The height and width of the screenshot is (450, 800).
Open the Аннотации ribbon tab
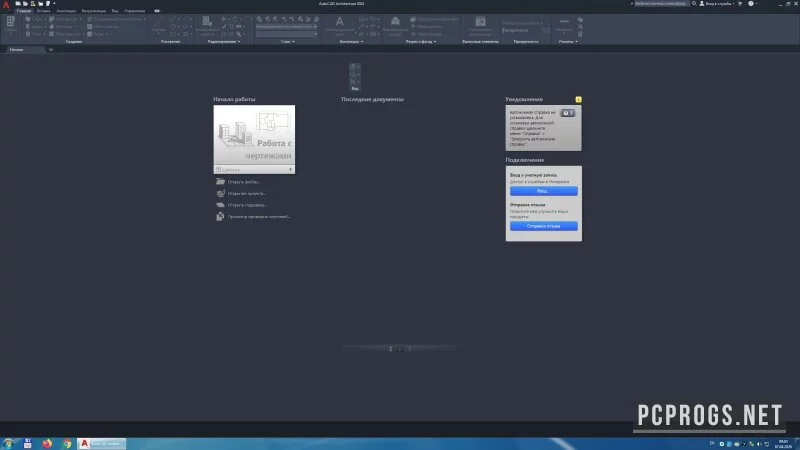tap(66, 11)
